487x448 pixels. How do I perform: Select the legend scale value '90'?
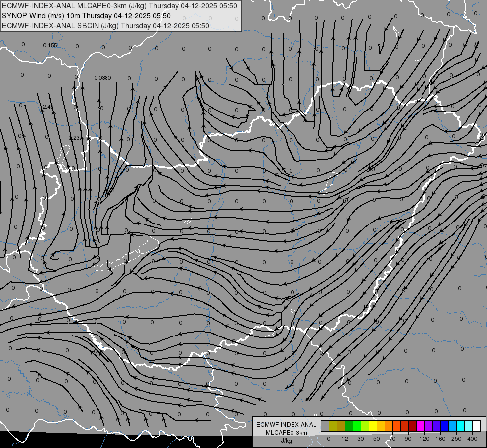coord(408,439)
